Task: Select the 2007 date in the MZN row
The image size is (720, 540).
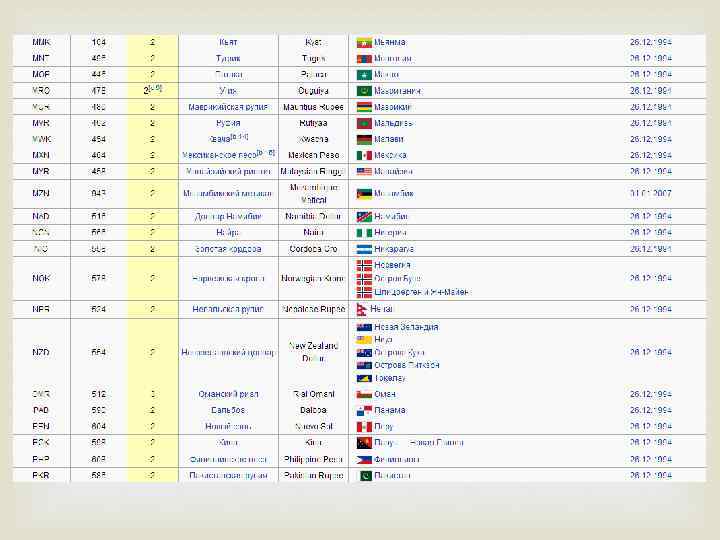Action: (651, 194)
